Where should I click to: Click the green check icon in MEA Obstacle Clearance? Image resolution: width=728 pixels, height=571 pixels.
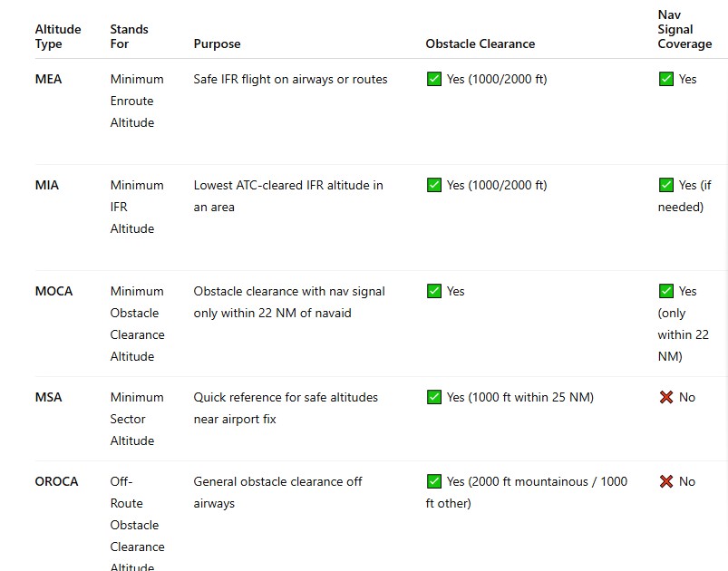tap(433, 79)
